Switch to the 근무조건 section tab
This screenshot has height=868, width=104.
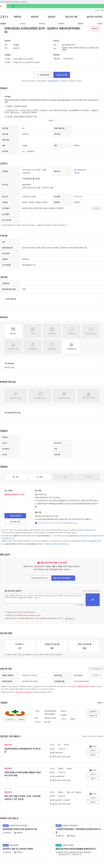pyautogui.click(x=22, y=24)
